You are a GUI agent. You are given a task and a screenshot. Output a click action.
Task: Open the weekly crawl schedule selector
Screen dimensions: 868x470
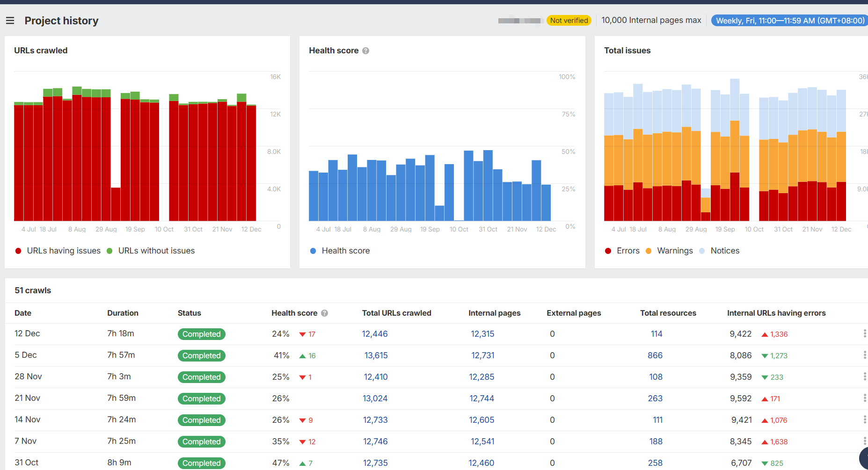[789, 20]
